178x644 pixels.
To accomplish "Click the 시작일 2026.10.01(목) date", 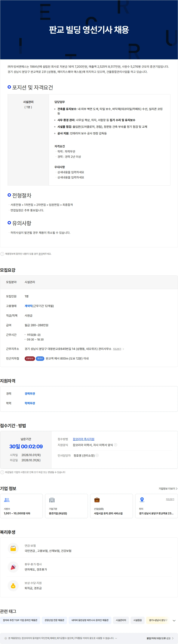I will pos(31,455).
